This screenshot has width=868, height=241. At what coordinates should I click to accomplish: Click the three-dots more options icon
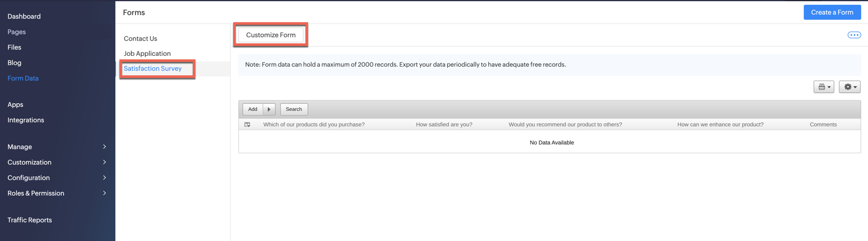click(x=854, y=35)
